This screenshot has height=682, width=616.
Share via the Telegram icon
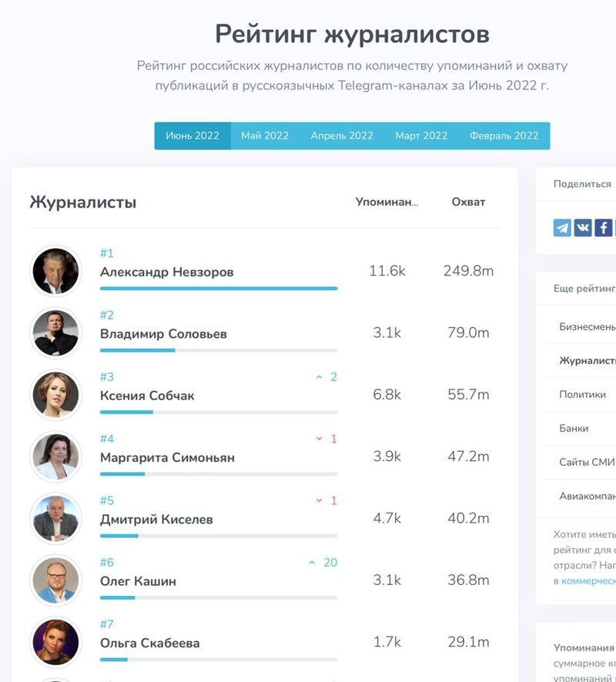point(563,228)
